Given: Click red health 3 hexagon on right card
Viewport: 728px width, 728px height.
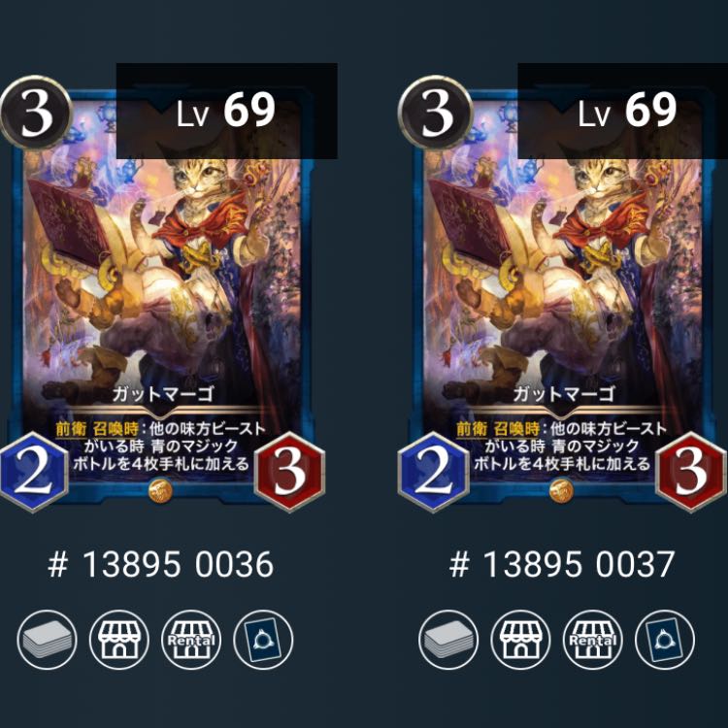Looking at the screenshot, I should pyautogui.click(x=691, y=473).
